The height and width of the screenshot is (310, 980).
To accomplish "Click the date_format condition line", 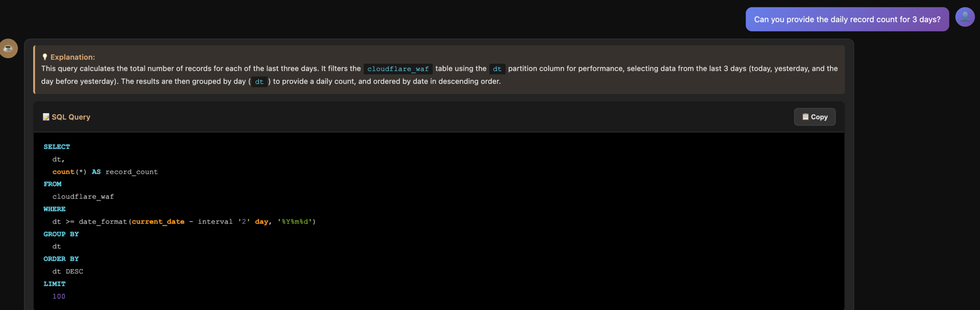I will click(184, 222).
